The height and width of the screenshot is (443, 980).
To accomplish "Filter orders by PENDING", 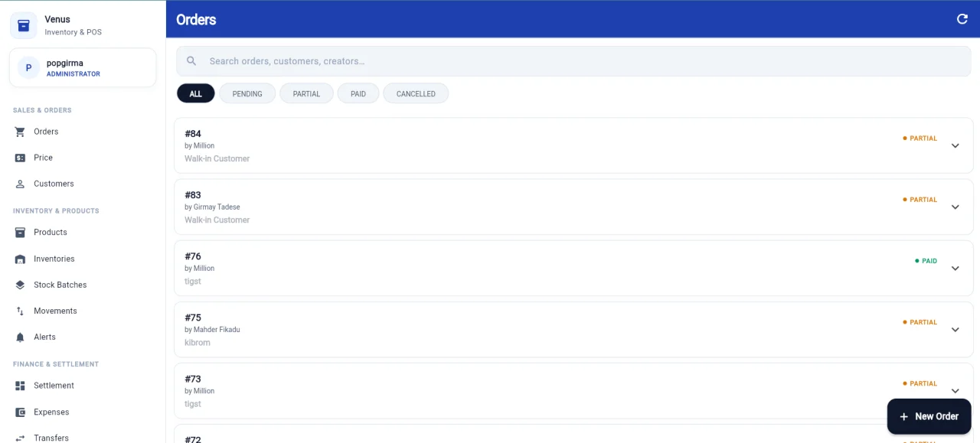I will tap(247, 93).
